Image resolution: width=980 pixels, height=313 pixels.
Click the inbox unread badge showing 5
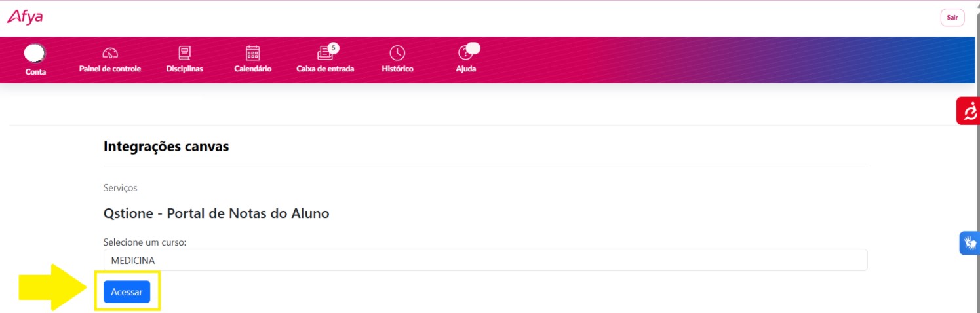pos(334,48)
